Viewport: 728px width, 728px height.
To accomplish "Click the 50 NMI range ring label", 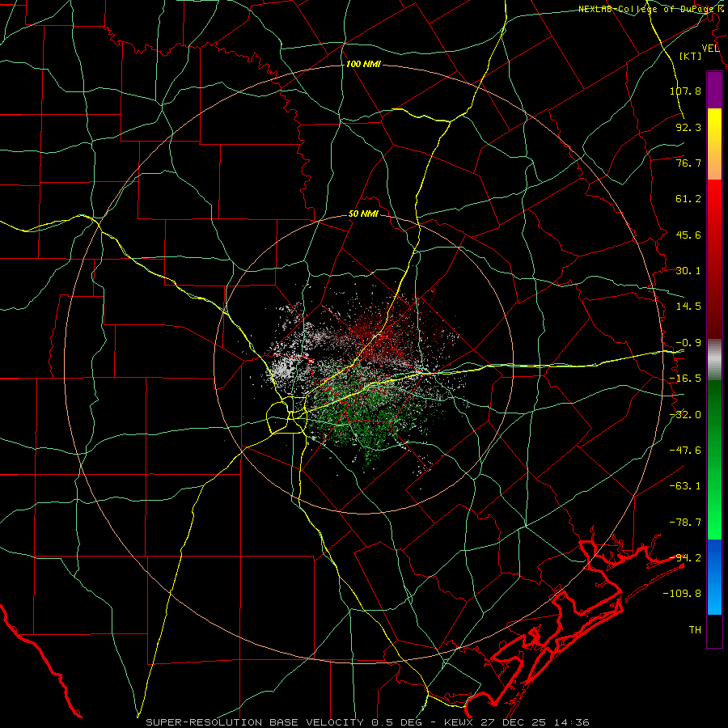I will (363, 214).
